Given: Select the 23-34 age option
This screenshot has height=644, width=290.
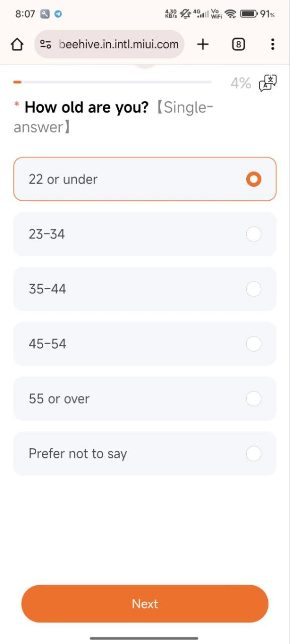Looking at the screenshot, I should pos(145,234).
